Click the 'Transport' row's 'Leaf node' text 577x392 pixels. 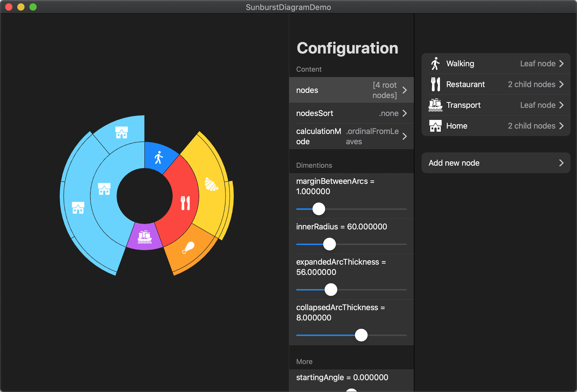click(538, 105)
